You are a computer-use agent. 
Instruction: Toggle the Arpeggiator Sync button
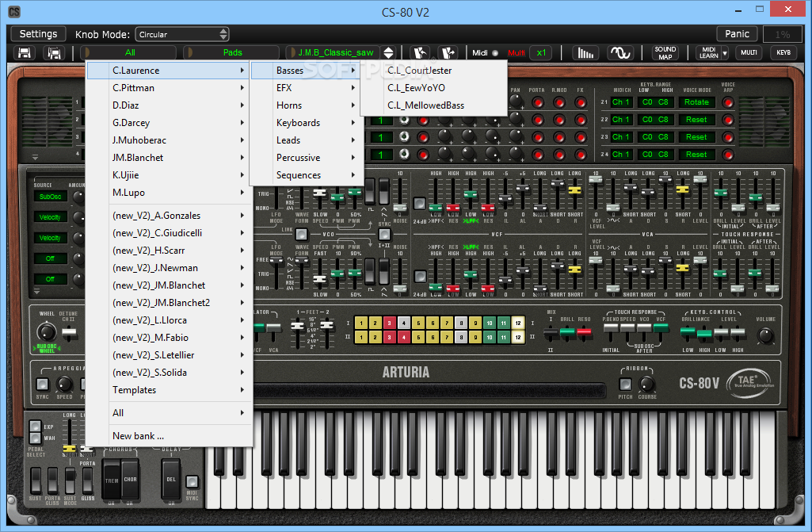point(42,385)
